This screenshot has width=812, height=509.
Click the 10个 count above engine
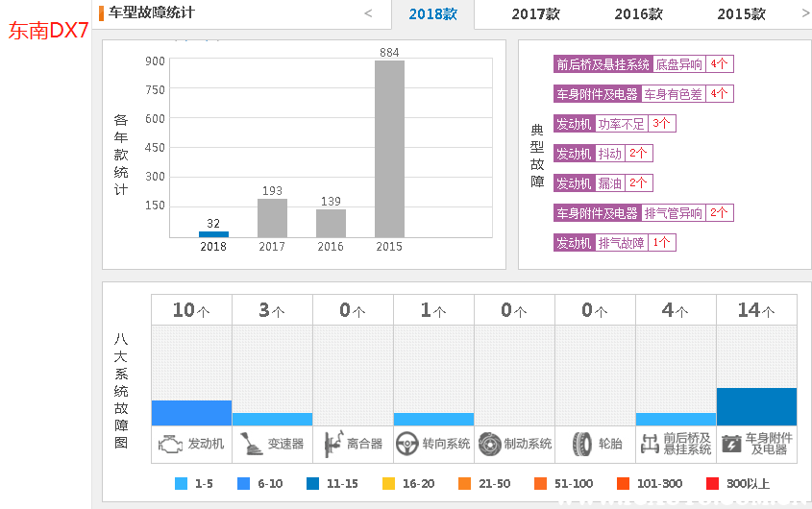tap(191, 310)
